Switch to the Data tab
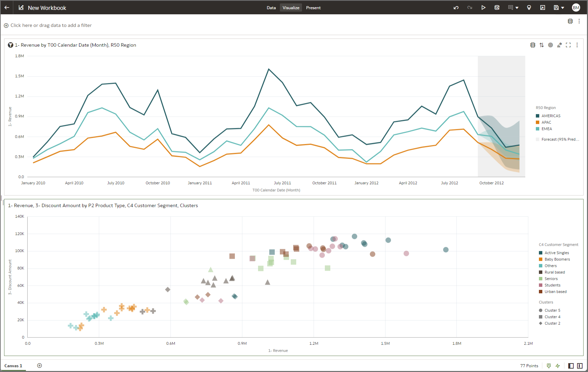 pyautogui.click(x=271, y=8)
